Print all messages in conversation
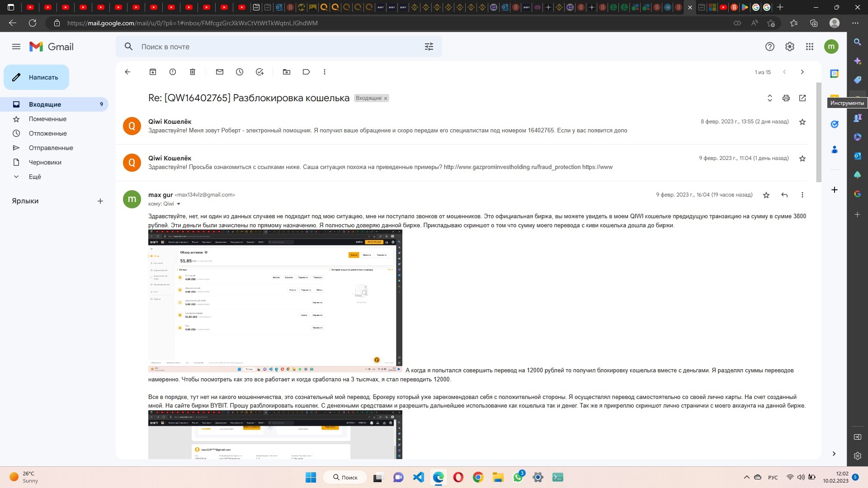 786,98
